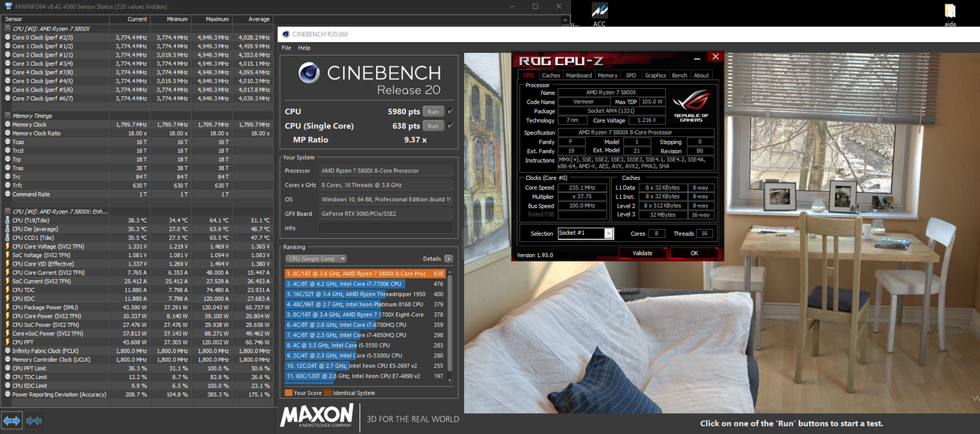
Task: Open the aida folder on desktop
Action: pyautogui.click(x=949, y=11)
